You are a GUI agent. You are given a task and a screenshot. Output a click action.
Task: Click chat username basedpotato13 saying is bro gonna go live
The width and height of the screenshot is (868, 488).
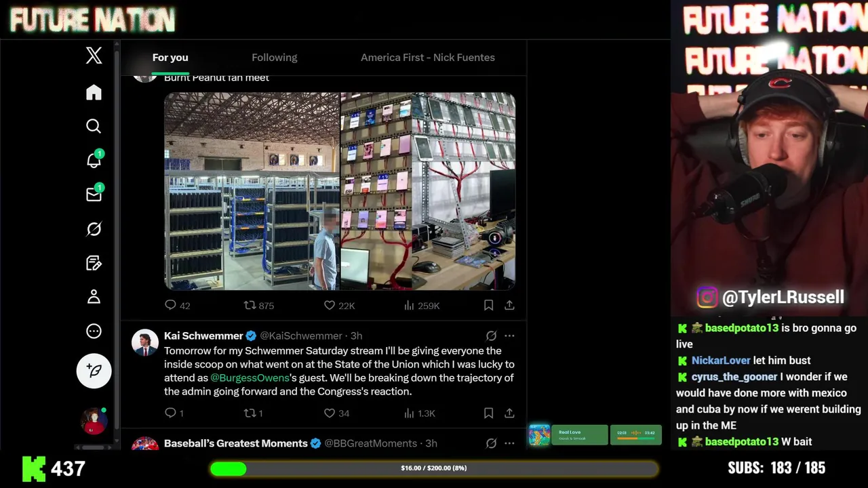click(742, 328)
